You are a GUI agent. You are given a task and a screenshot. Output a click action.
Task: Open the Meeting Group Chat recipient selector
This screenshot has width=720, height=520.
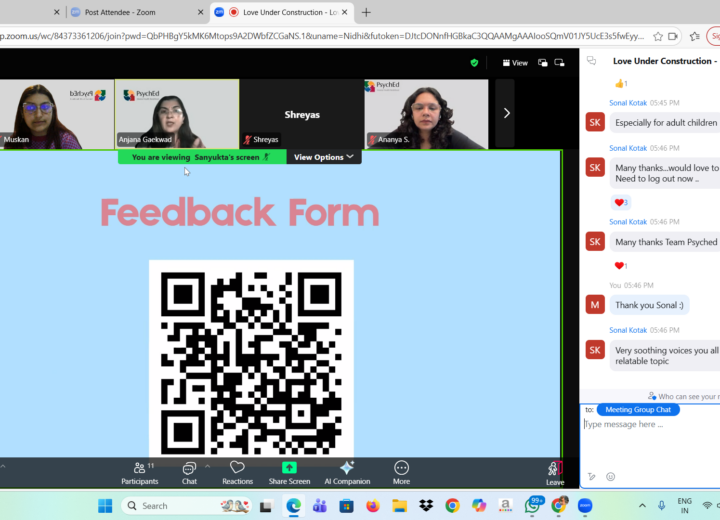click(638, 409)
